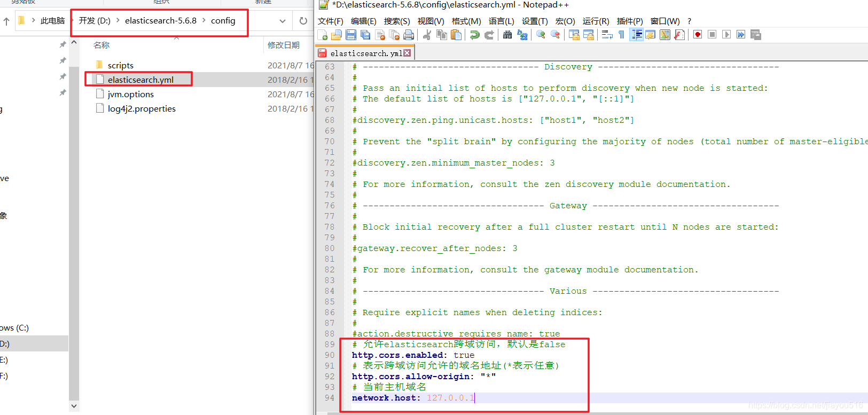868x415 pixels.
Task: Undo the last edit
Action: pos(474,35)
